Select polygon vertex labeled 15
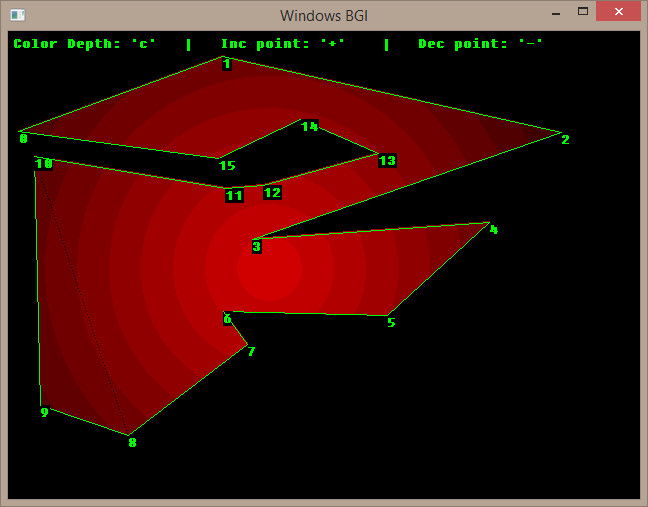The image size is (648, 507). click(227, 165)
